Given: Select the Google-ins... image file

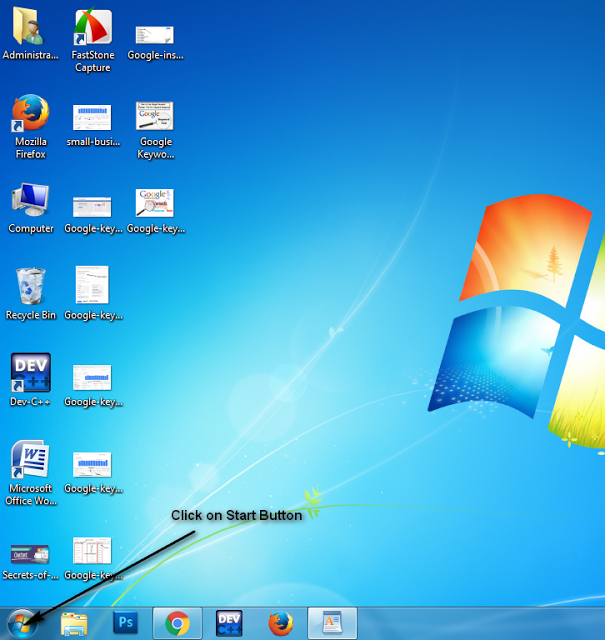Looking at the screenshot, I should click(155, 42).
